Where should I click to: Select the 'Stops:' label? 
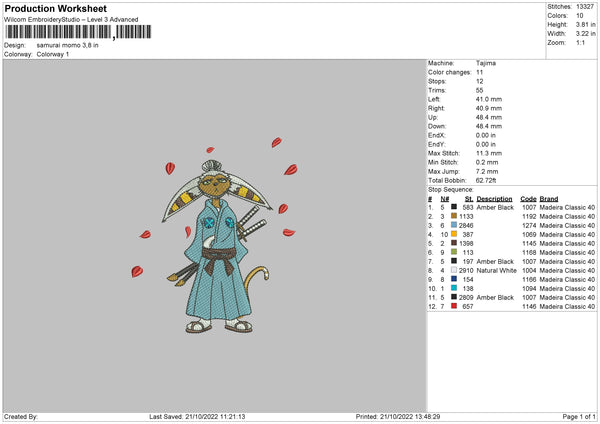437,82
